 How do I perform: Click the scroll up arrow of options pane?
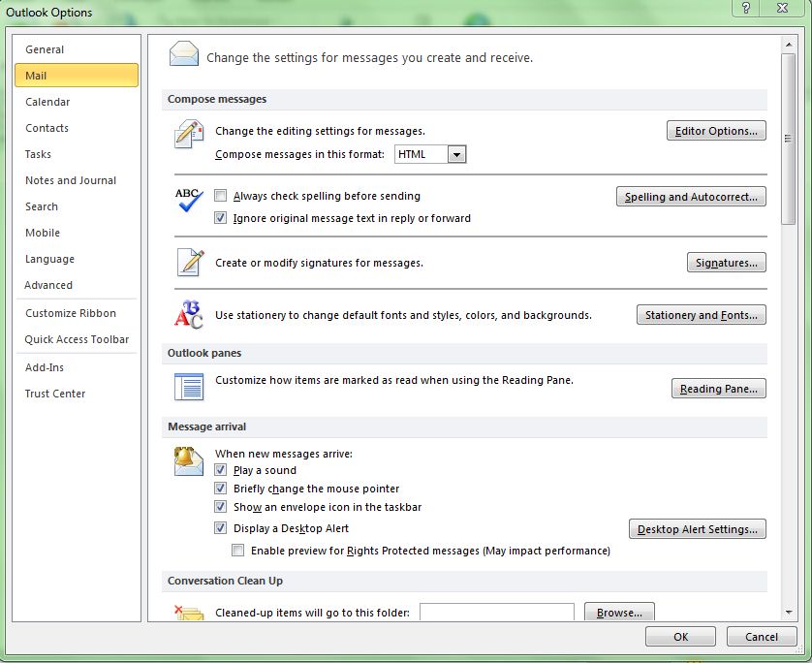coord(789,45)
